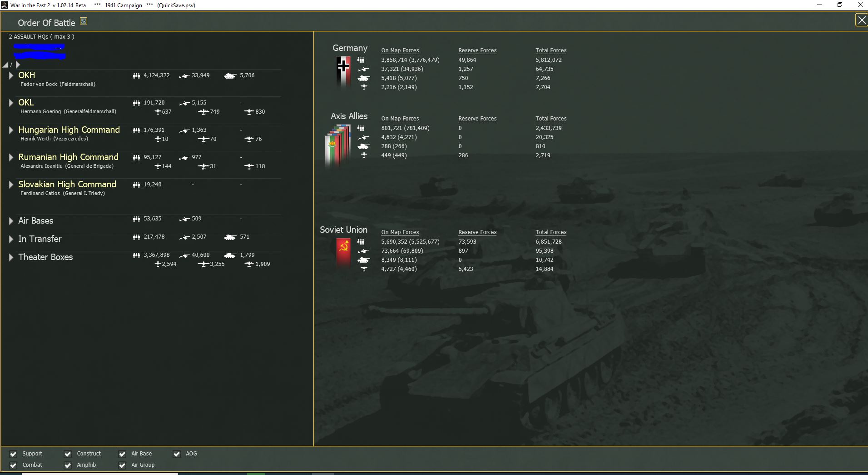The image size is (868, 475).
Task: Click In Transfer tank icon beside 571
Action: click(230, 237)
